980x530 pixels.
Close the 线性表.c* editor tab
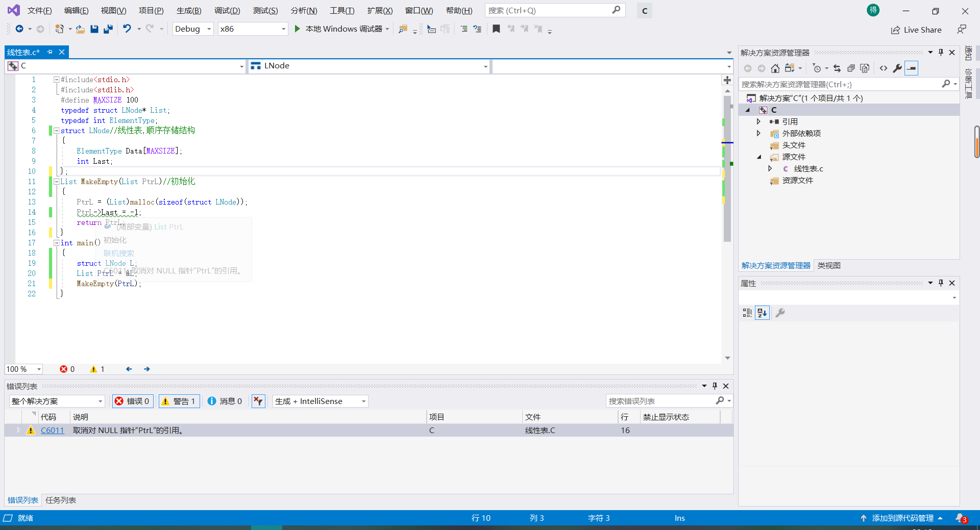tap(62, 52)
